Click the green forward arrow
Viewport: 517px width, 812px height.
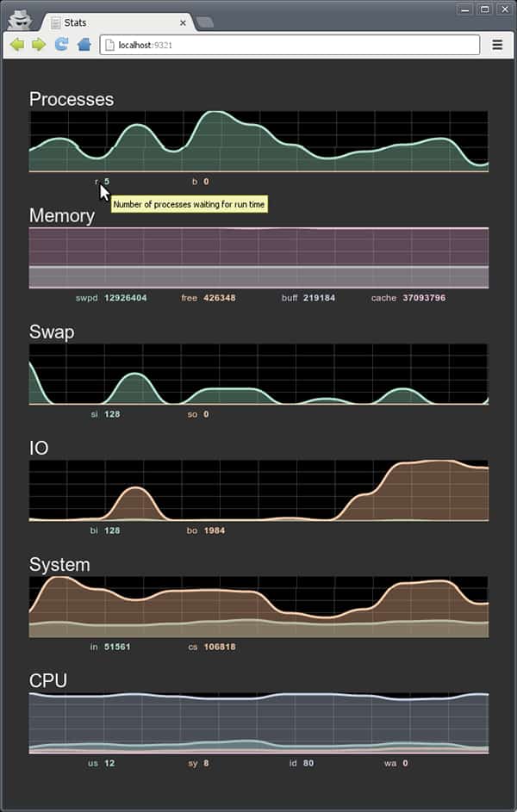coord(39,45)
